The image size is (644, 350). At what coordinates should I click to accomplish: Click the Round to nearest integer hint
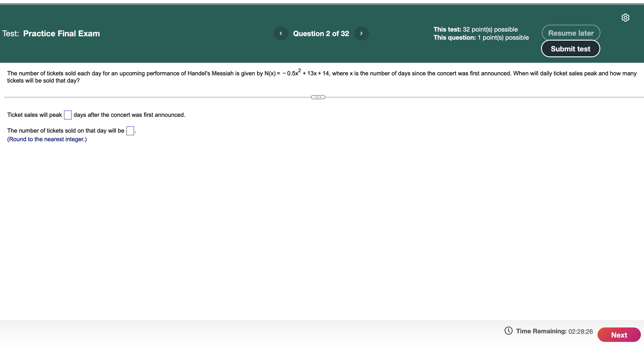pyautogui.click(x=46, y=139)
